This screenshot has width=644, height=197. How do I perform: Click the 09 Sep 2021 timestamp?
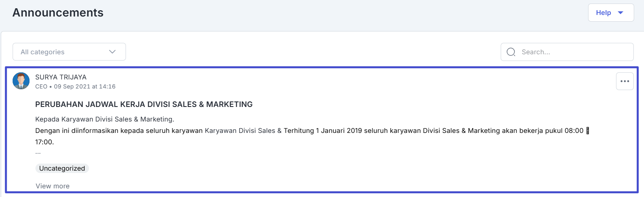pos(85,87)
